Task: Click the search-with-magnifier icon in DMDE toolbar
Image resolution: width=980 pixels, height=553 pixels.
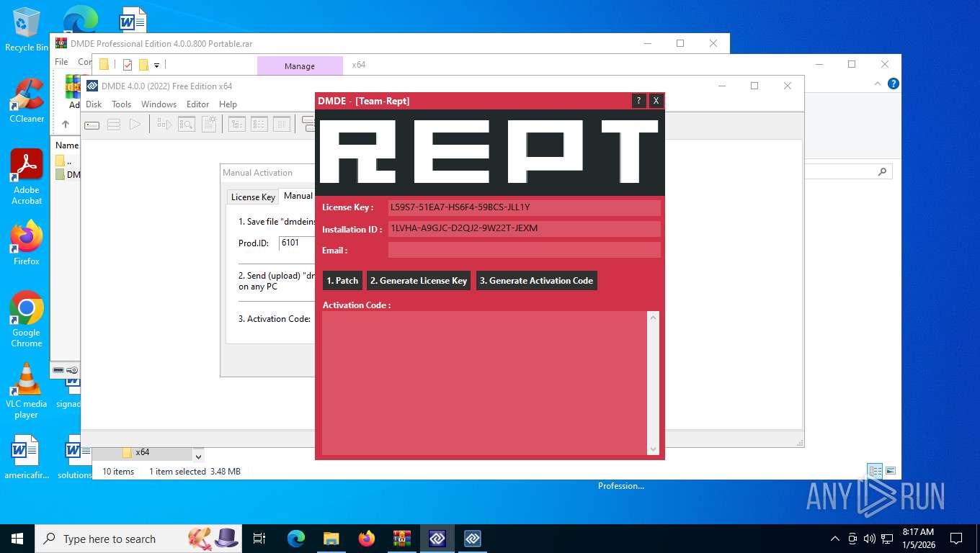Action: tap(186, 125)
